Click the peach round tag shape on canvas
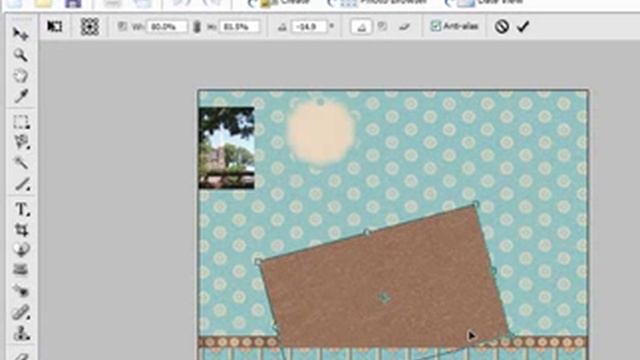640x360 pixels. point(320,131)
